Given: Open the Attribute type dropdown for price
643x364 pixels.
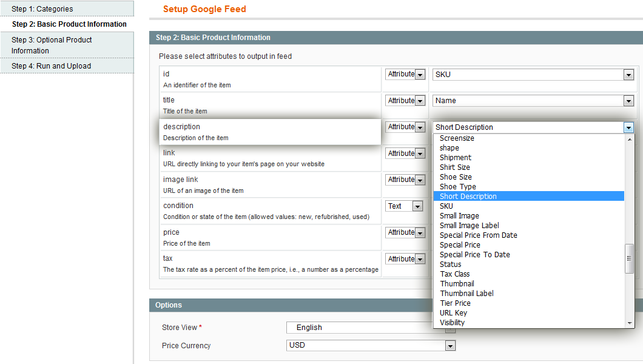Looking at the screenshot, I should tap(405, 232).
